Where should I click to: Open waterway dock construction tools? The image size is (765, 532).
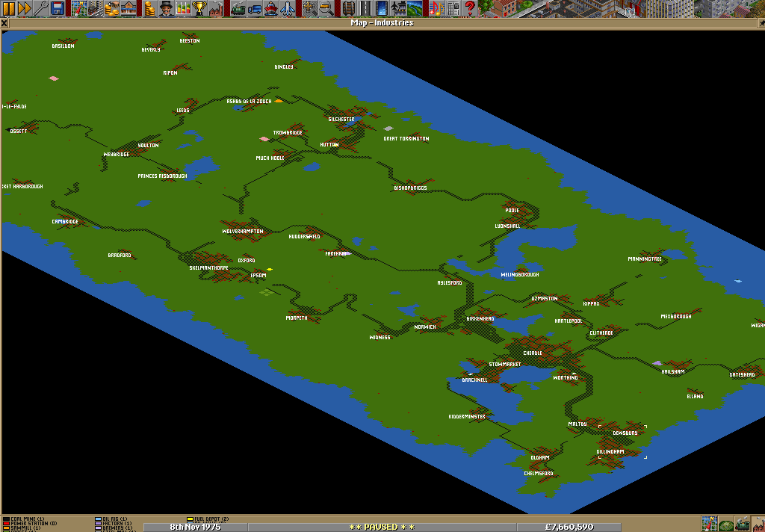[381, 8]
